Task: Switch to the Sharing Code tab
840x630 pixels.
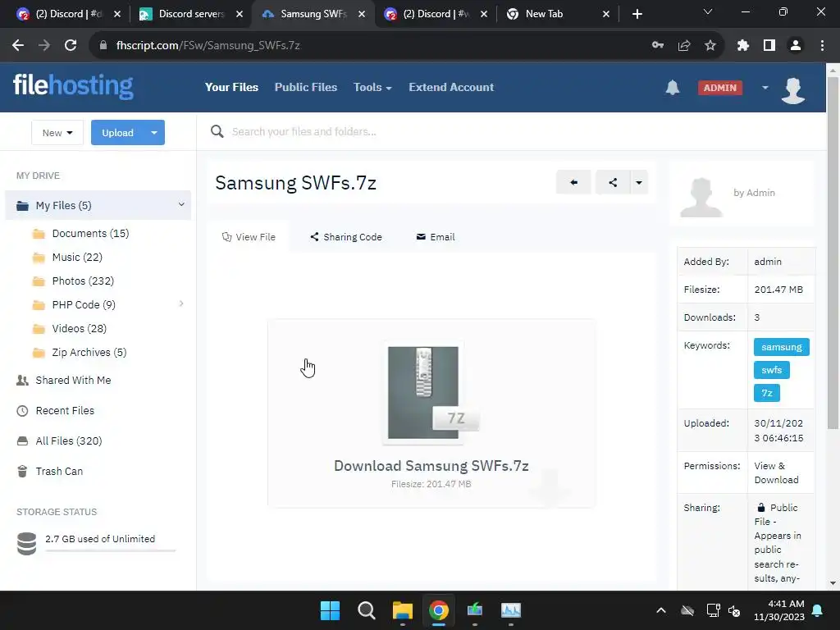Action: point(346,237)
